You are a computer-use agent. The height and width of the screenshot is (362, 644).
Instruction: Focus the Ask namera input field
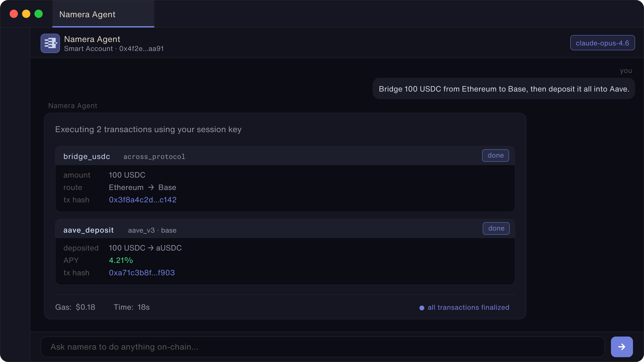click(322, 347)
